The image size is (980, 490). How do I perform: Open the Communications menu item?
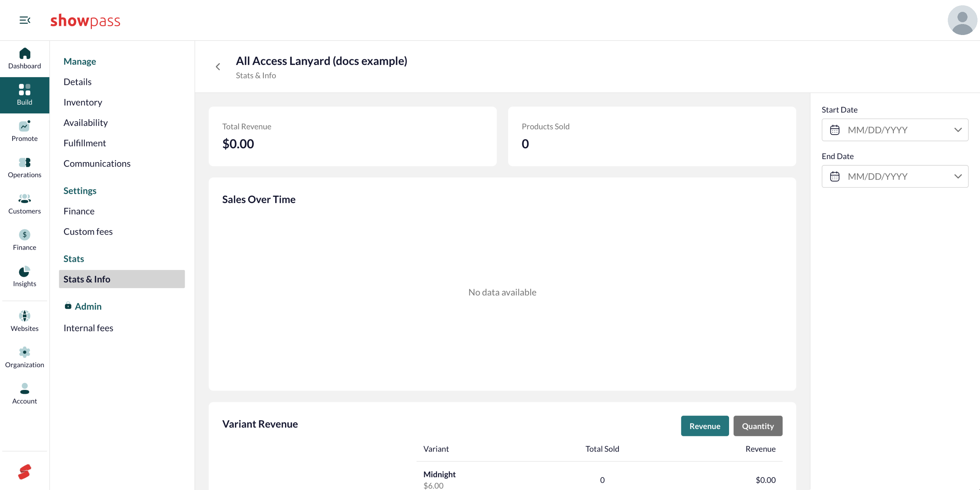(97, 163)
